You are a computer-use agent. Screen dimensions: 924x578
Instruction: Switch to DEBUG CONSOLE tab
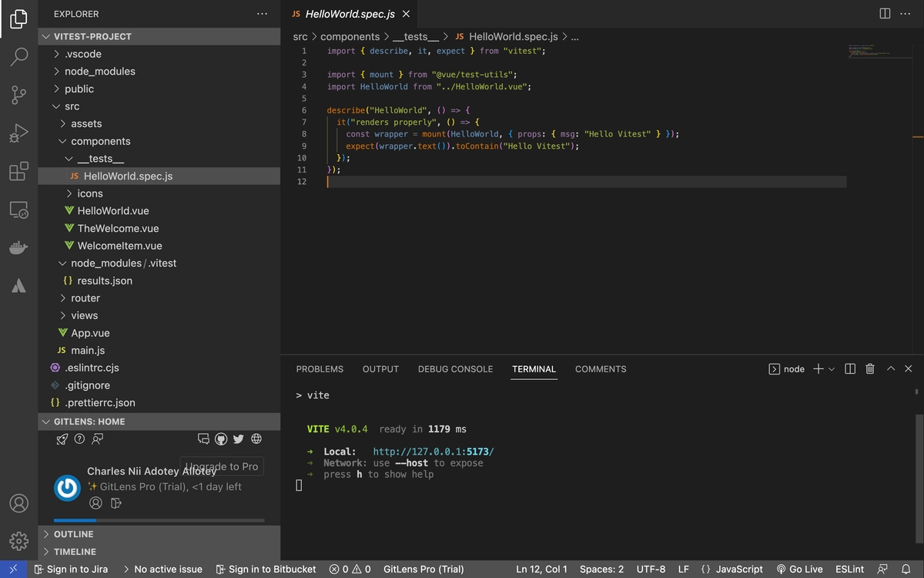(455, 369)
